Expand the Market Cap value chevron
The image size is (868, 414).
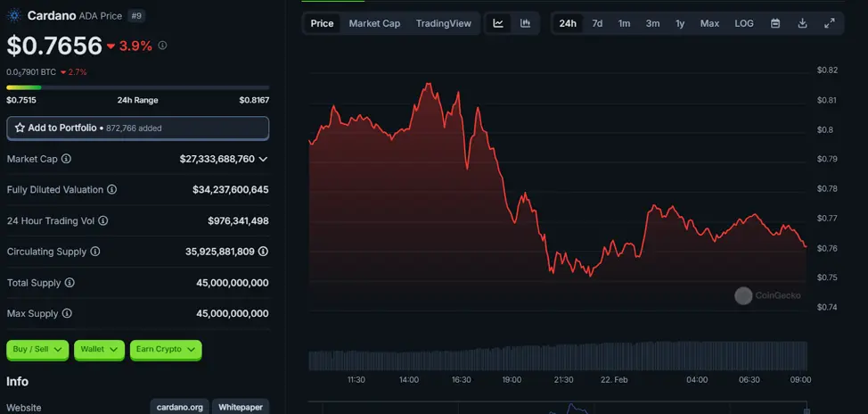coord(263,159)
